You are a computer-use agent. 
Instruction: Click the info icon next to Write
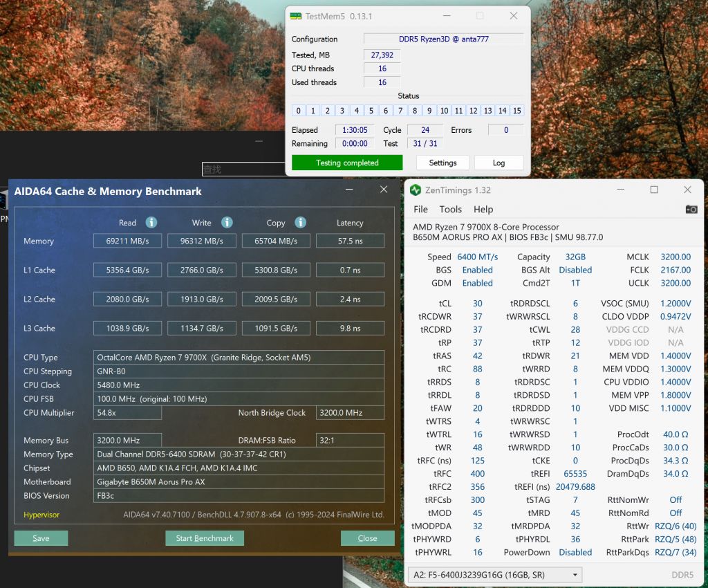tap(227, 222)
